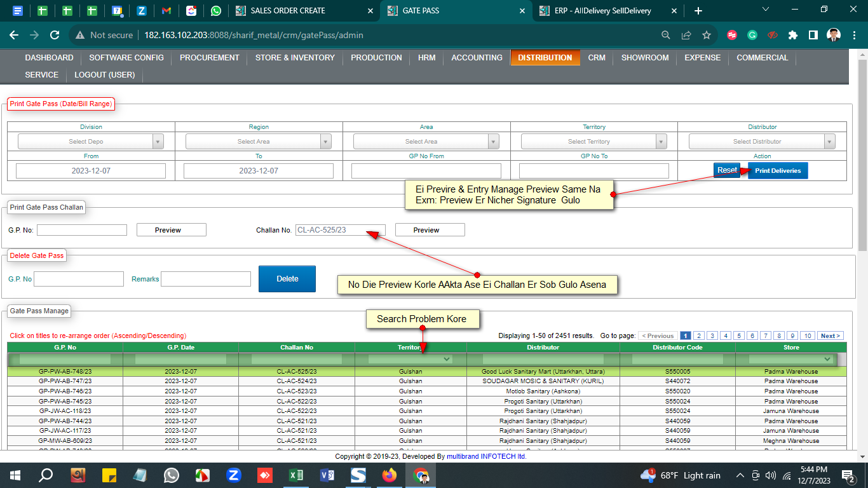Expand the Store column filter dropdown
This screenshot has height=488, width=868.
[x=790, y=359]
